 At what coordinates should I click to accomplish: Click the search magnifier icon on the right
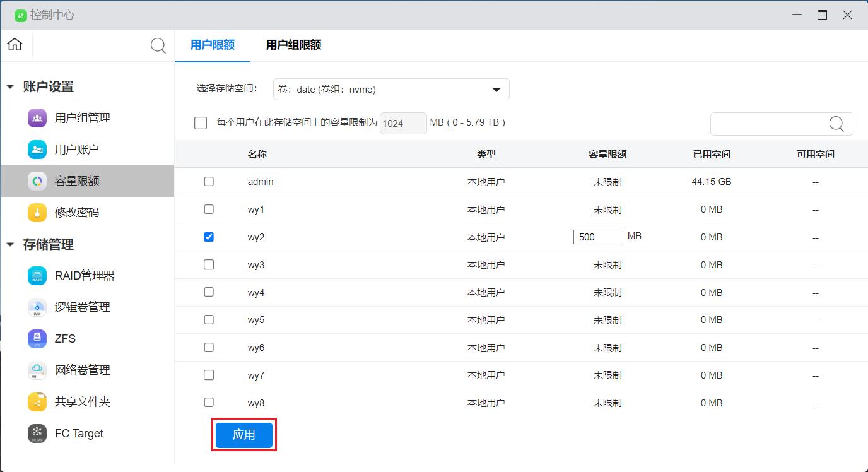pyautogui.click(x=836, y=124)
